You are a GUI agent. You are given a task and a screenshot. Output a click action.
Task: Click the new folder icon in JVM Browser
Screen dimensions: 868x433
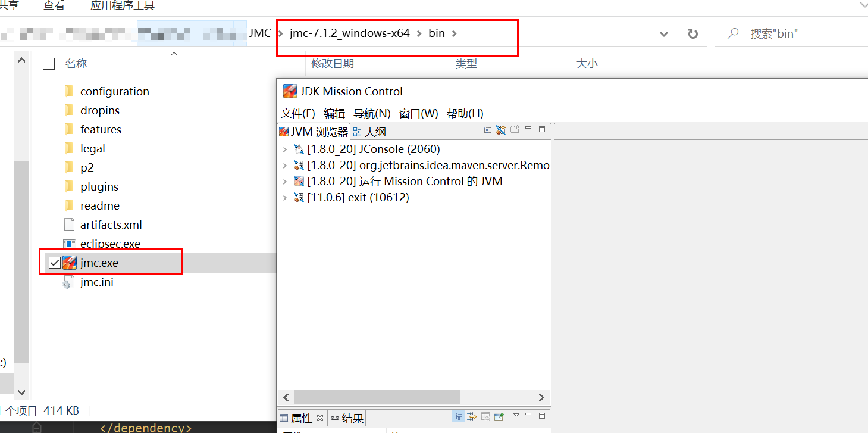pyautogui.click(x=515, y=129)
